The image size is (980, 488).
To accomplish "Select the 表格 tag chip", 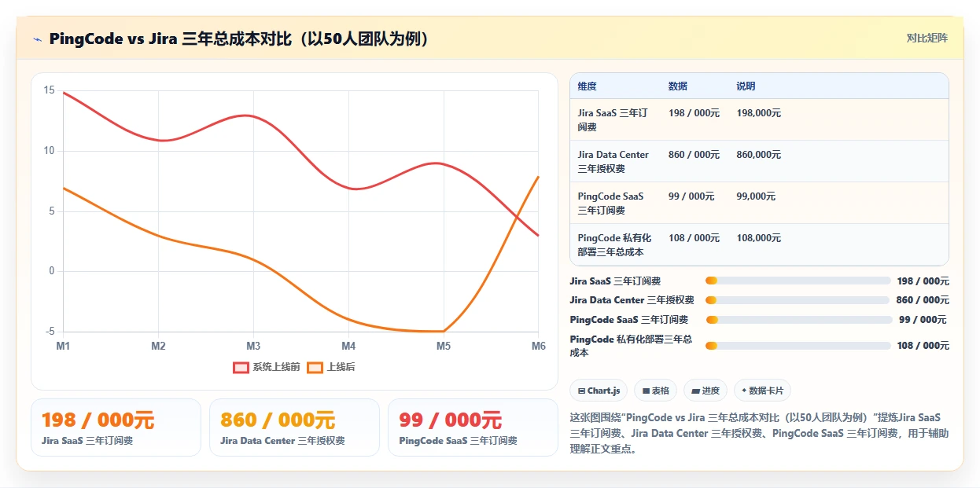I will [x=655, y=391].
